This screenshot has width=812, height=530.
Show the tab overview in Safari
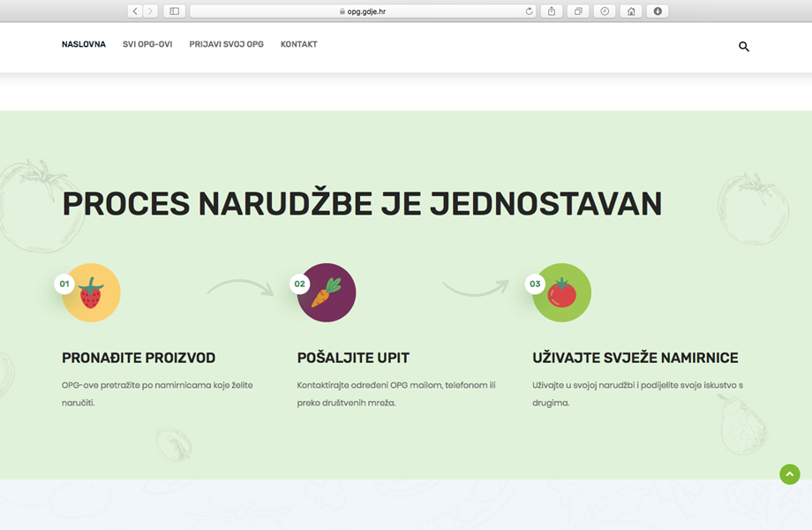(x=578, y=11)
